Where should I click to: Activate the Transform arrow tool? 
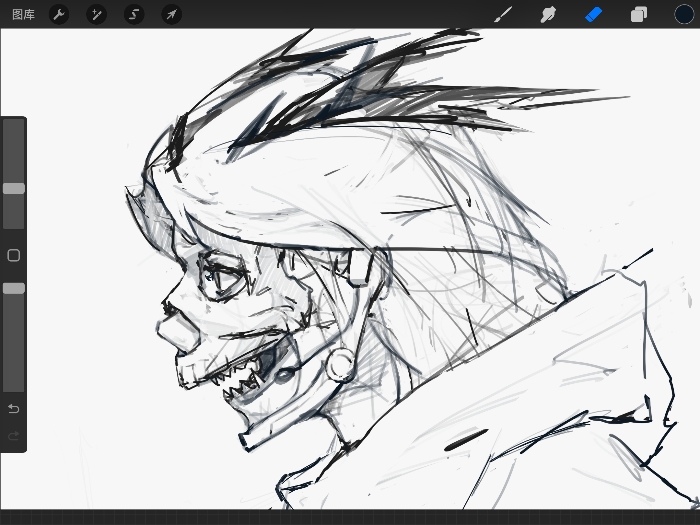pyautogui.click(x=171, y=14)
